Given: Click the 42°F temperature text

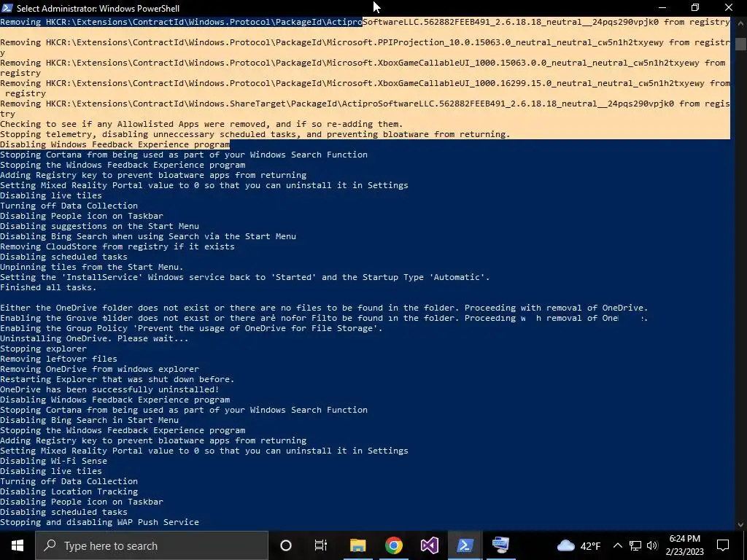Looking at the screenshot, I should point(589,546).
